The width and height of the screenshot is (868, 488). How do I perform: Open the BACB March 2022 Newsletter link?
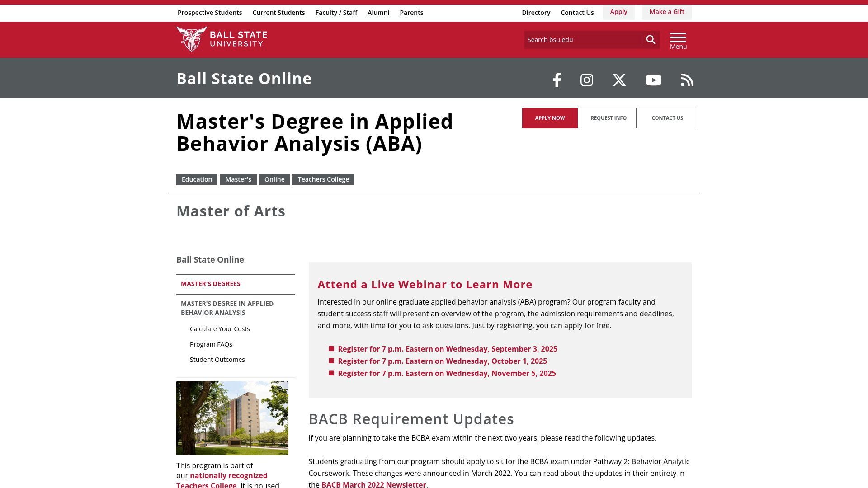(x=374, y=484)
